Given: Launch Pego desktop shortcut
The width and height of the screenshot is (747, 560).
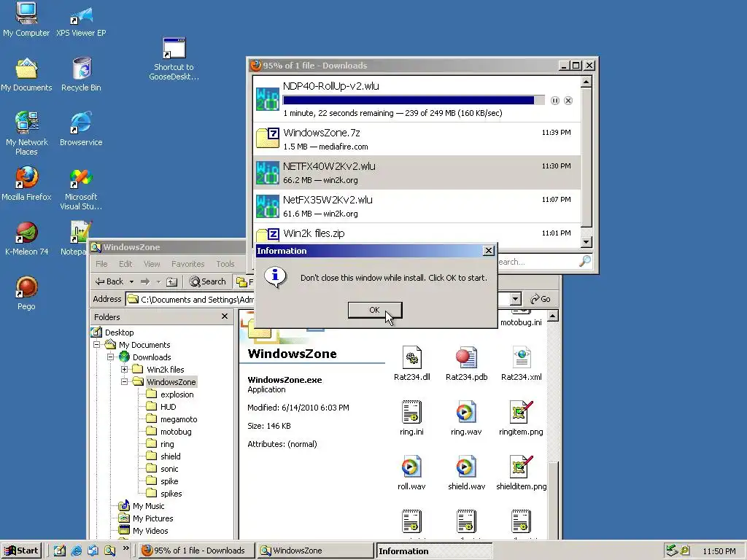Looking at the screenshot, I should pyautogui.click(x=26, y=293).
